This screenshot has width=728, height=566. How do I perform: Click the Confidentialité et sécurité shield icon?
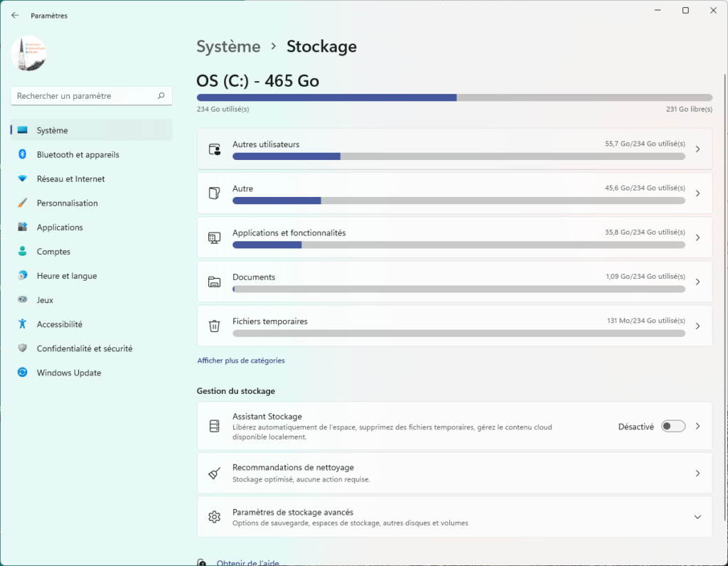[x=22, y=348]
